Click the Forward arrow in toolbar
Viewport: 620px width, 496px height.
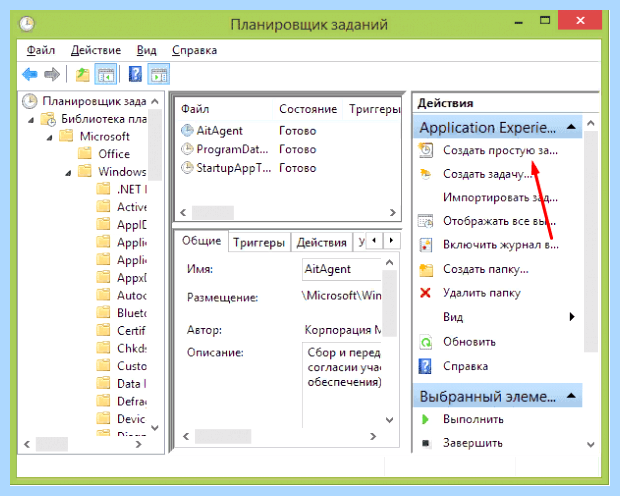pyautogui.click(x=52, y=74)
